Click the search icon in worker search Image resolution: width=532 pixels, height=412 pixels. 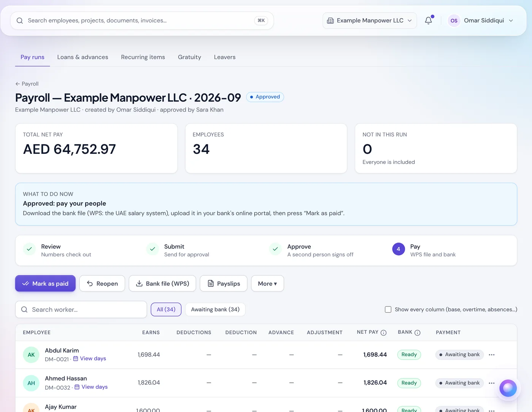24,309
